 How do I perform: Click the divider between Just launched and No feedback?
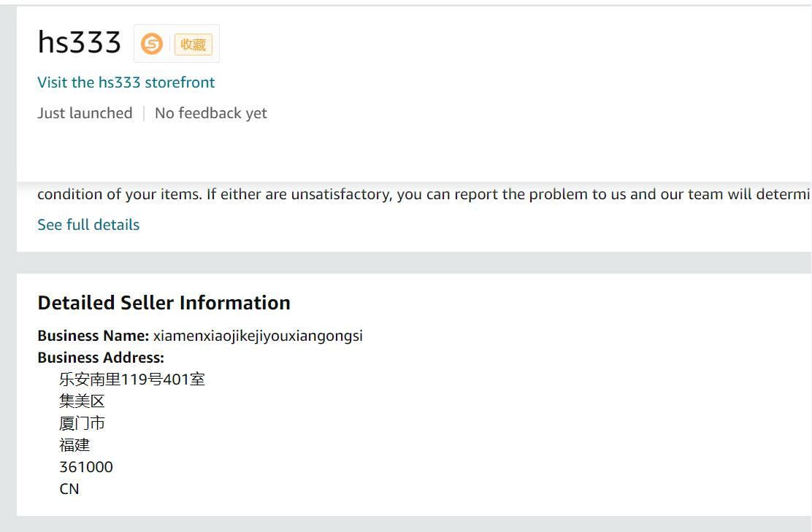click(x=144, y=113)
